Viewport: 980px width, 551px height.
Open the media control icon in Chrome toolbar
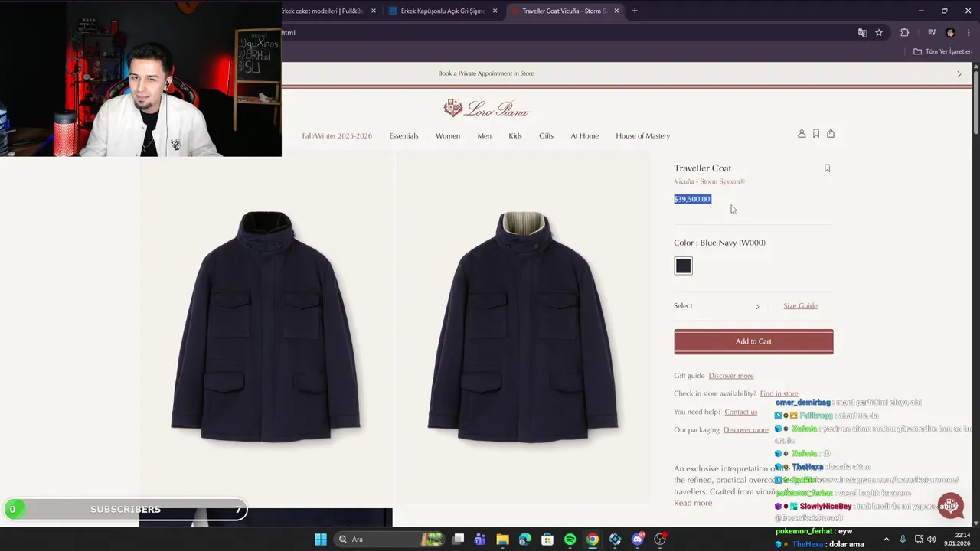932,33
